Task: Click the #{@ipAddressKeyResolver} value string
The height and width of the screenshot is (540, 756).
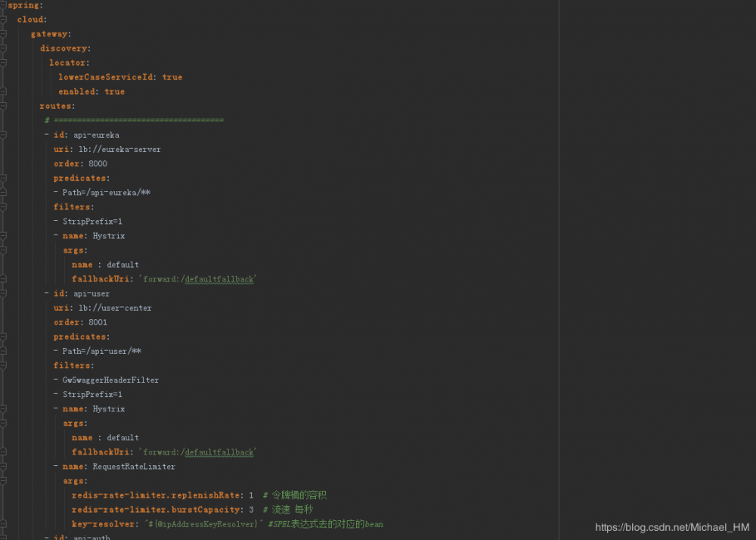Action: (x=203, y=525)
